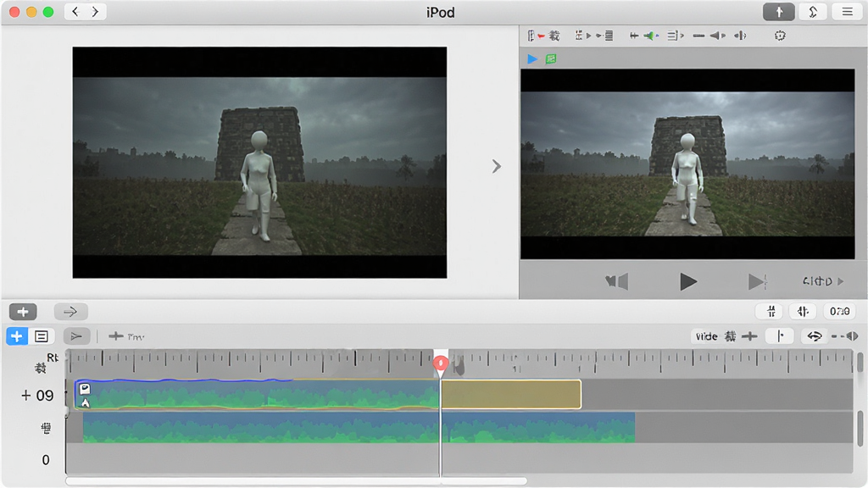Toggle the loop arrows button in the timeline toolbar
868x488 pixels.
[815, 336]
